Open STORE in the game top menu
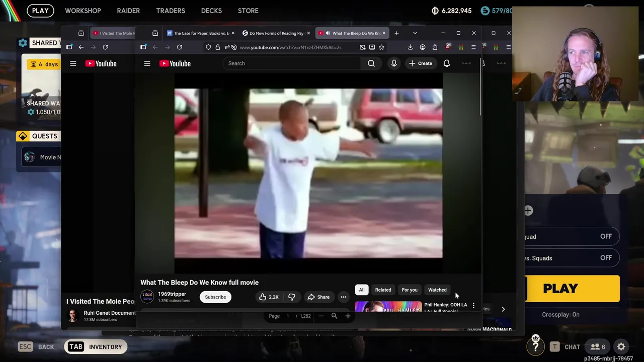The height and width of the screenshot is (362, 644). point(248,11)
